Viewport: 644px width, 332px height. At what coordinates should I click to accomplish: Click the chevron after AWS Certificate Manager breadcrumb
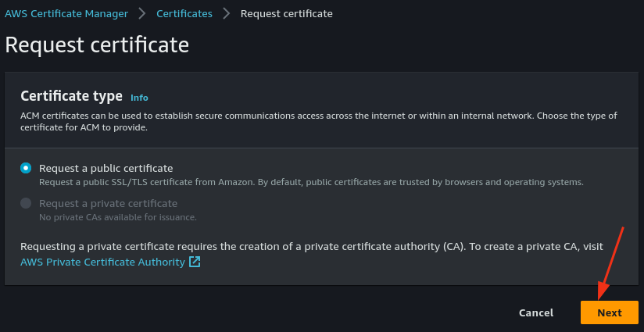click(x=143, y=13)
